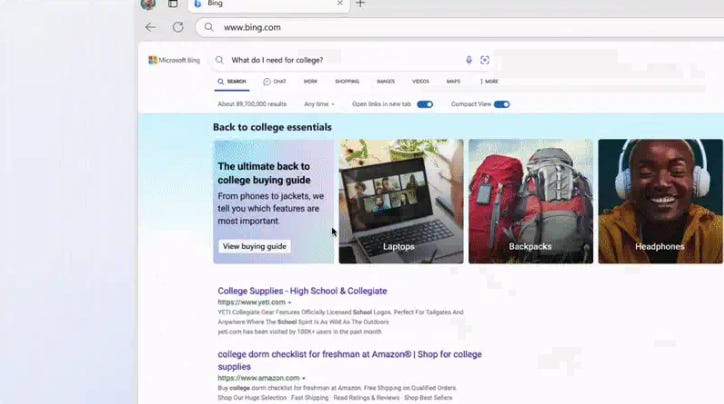Toggle the Compact View switch
This screenshot has height=404, width=724.
[x=501, y=104]
